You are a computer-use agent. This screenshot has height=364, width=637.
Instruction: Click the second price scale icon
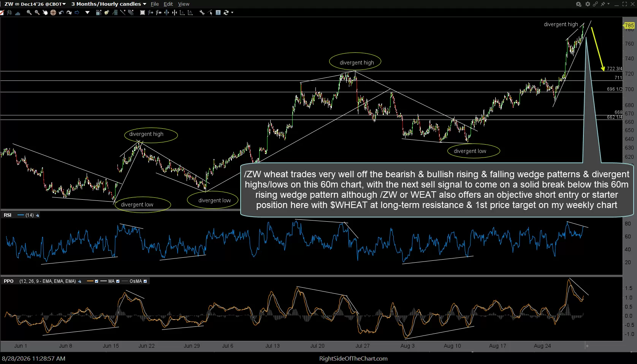click(190, 13)
